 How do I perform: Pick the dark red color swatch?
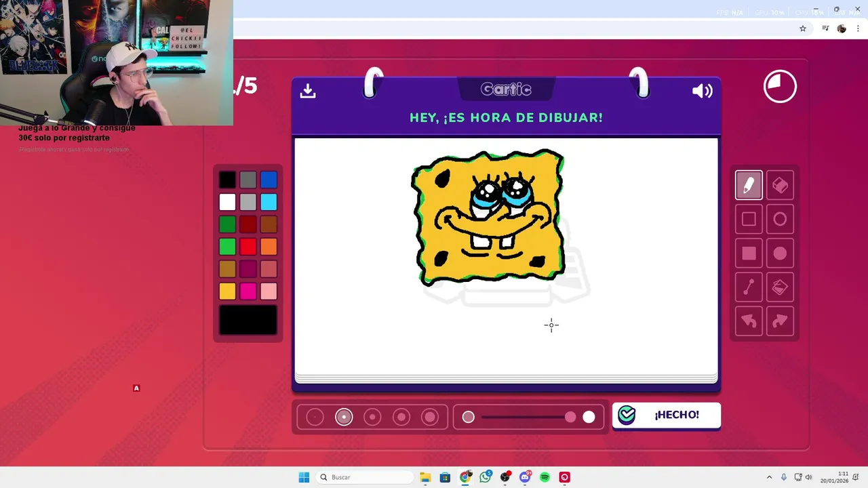pyautogui.click(x=248, y=224)
